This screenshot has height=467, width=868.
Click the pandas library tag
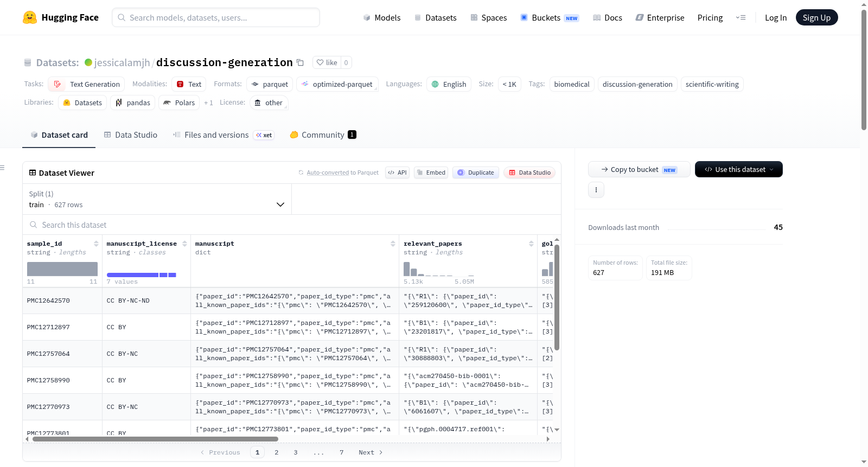(x=132, y=103)
